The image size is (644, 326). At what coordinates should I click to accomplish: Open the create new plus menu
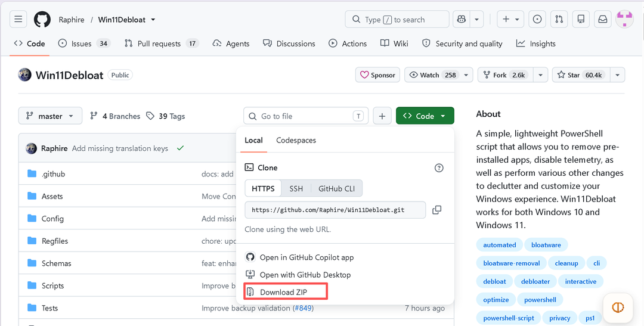pyautogui.click(x=510, y=19)
